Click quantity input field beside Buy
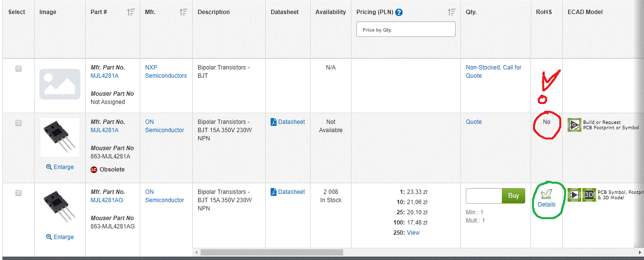Viewport: 644px width, 260px height. [484, 196]
